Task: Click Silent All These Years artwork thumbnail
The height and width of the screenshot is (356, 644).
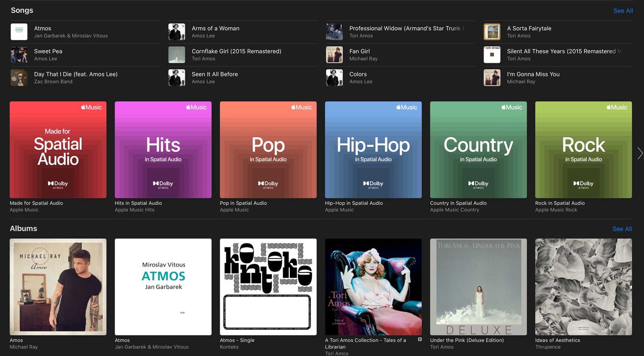Action: pos(492,55)
